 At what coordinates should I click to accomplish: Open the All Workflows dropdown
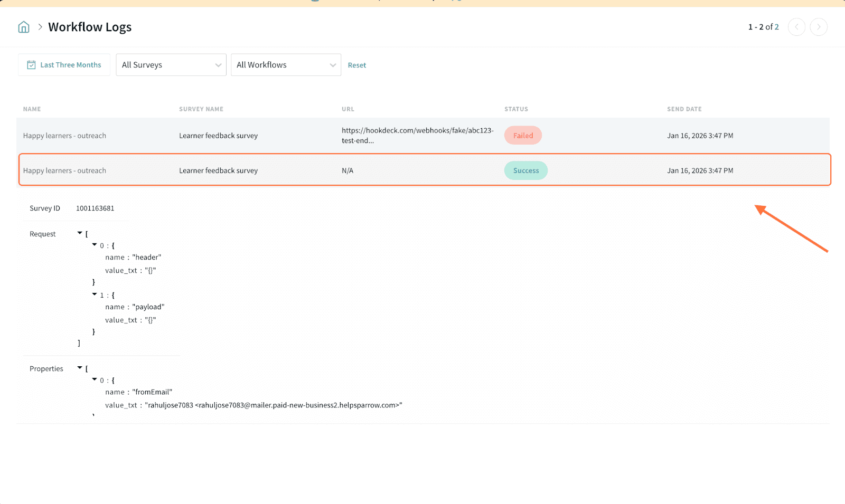[286, 65]
